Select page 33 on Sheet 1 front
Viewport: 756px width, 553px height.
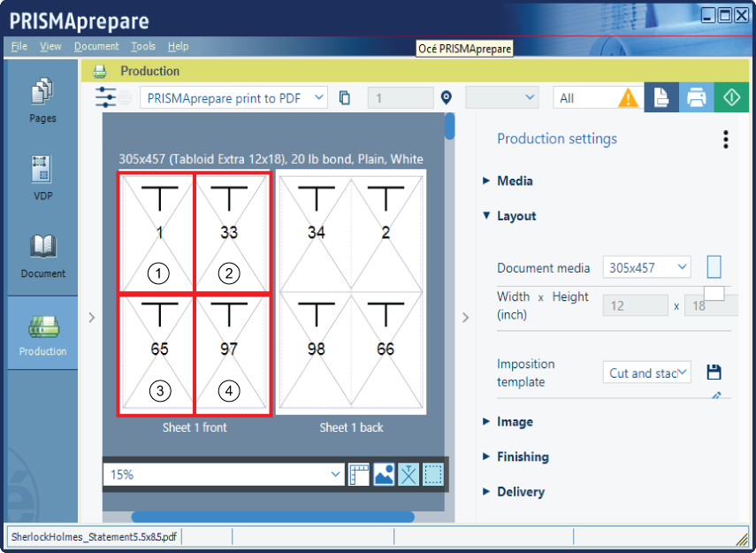[231, 233]
